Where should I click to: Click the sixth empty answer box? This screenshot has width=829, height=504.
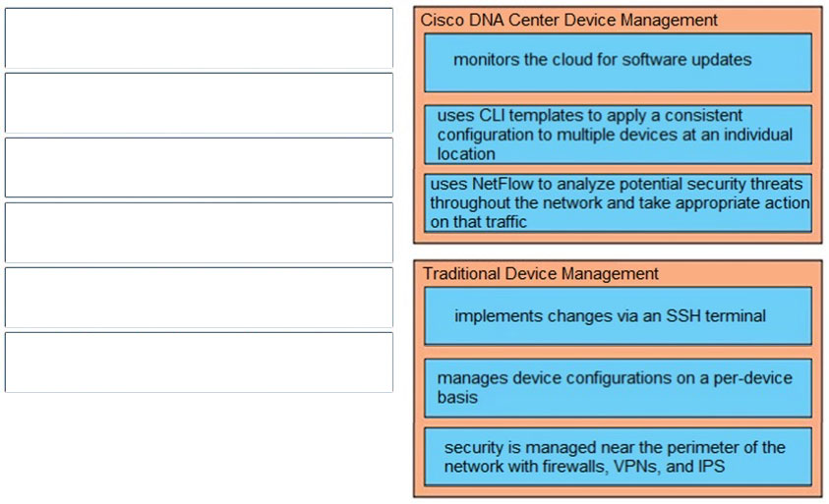pos(199,363)
